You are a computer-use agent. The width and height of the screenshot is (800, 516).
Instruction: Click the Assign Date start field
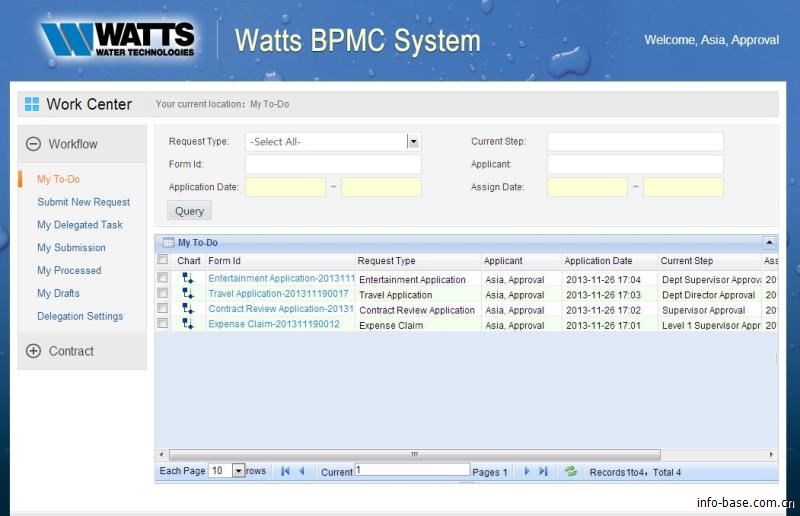coord(587,187)
